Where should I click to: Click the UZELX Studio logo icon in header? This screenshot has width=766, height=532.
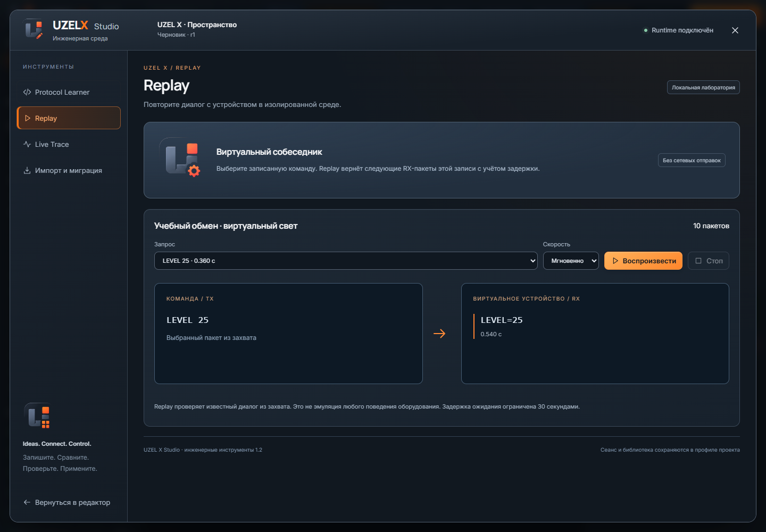pos(34,29)
